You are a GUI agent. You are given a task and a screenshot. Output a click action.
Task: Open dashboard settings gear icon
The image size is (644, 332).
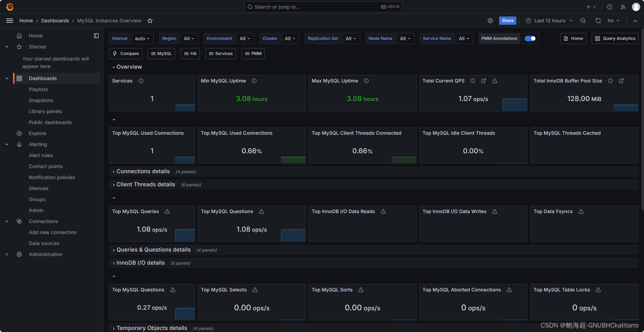click(490, 21)
